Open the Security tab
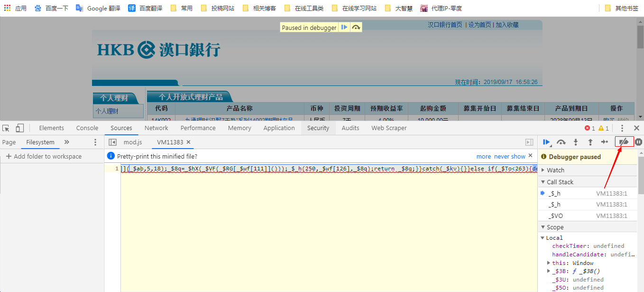 (x=318, y=128)
